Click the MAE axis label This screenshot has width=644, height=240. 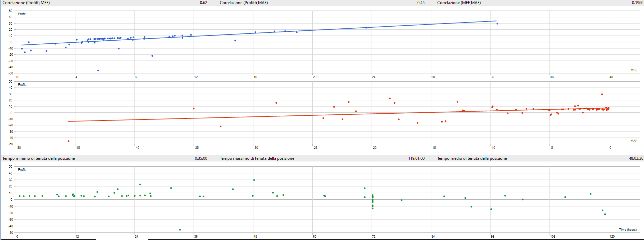tap(634, 141)
